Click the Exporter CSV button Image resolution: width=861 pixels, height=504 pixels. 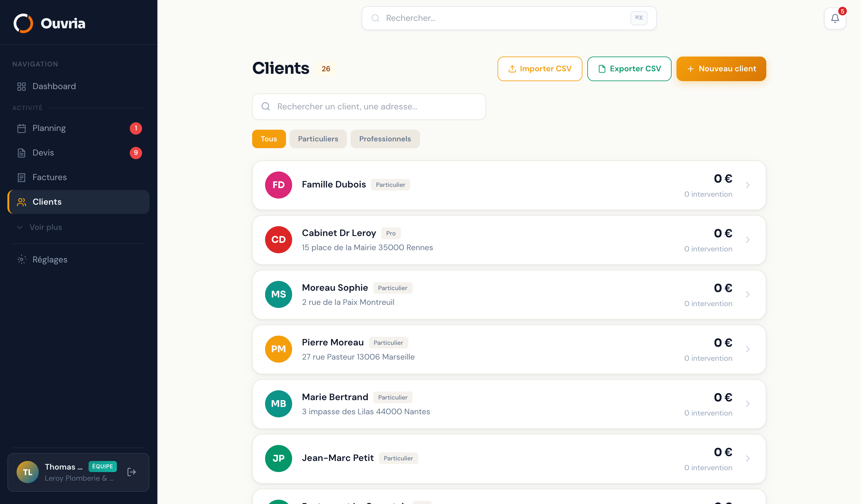[629, 69]
